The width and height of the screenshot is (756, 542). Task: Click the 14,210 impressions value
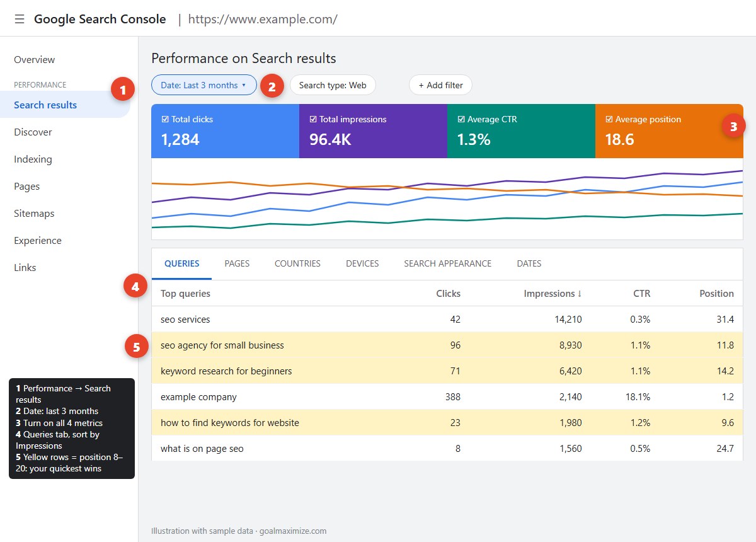tap(568, 320)
